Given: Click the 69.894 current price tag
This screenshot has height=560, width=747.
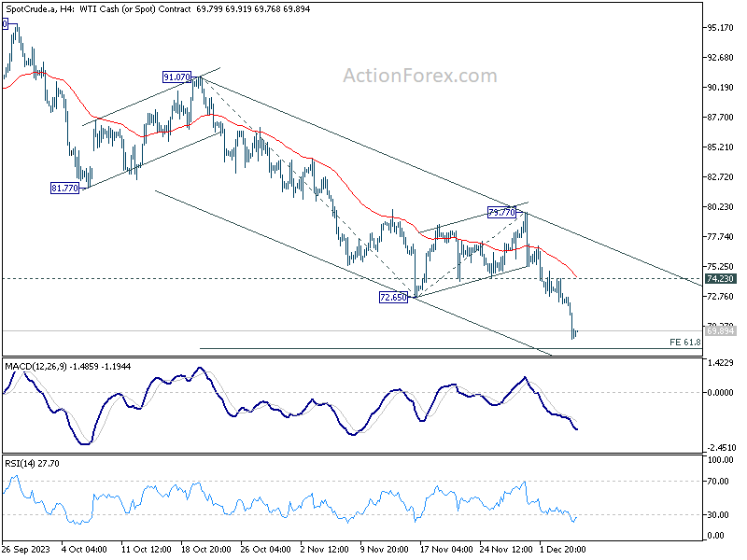Looking at the screenshot, I should point(720,331).
